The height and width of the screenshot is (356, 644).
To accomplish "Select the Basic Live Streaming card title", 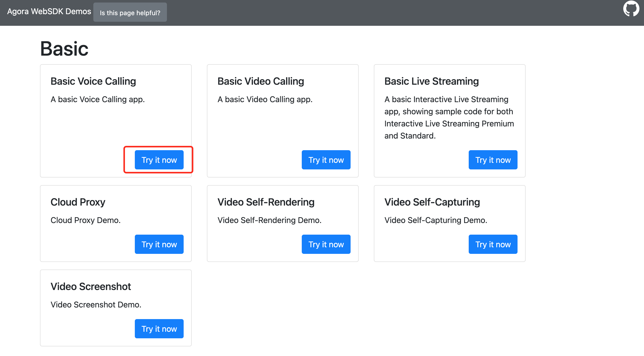I will pos(432,81).
